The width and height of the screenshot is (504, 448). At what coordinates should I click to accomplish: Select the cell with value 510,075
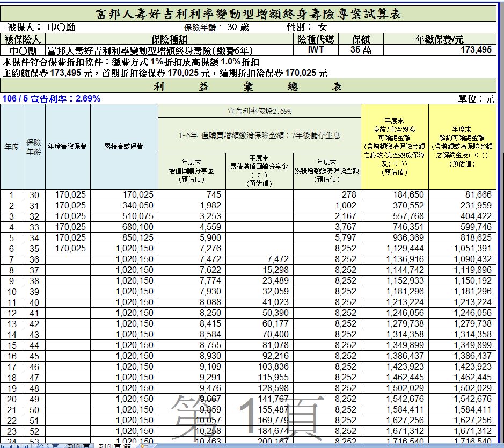[124, 216]
